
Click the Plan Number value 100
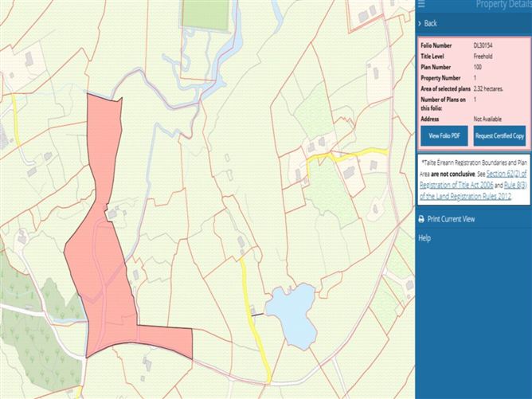[x=478, y=67]
